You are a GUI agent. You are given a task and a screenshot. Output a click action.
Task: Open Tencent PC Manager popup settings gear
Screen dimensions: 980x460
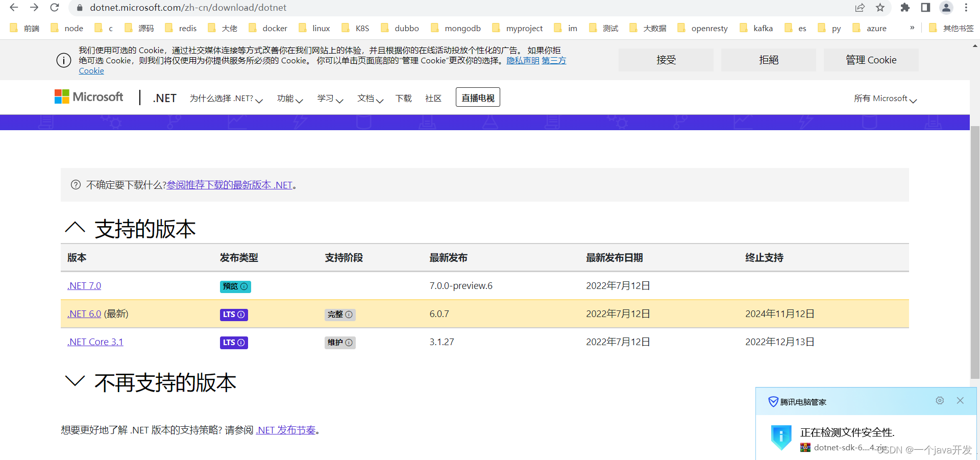point(940,401)
